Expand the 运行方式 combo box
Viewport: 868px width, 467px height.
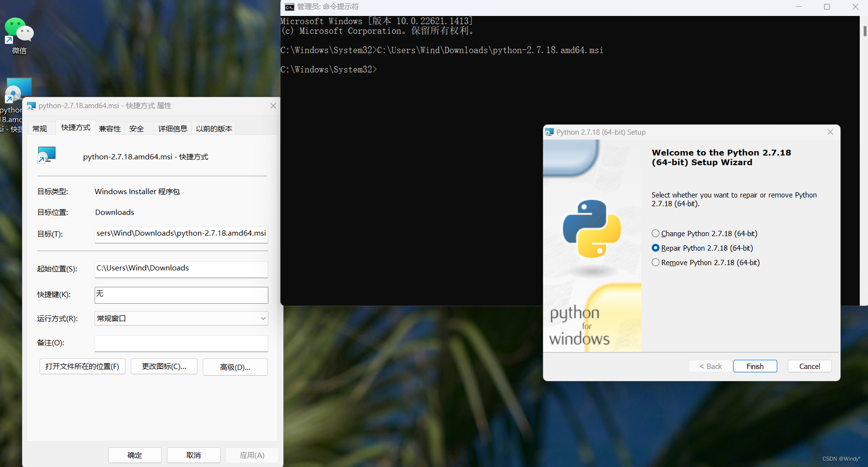click(x=181, y=318)
